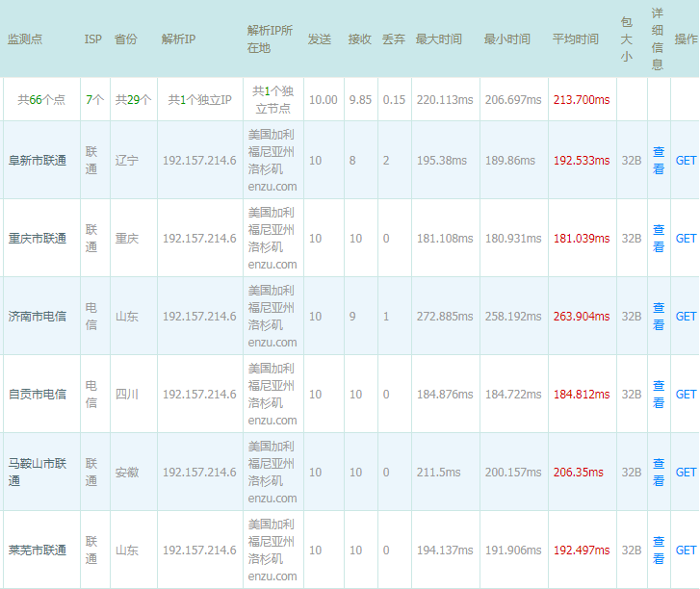Viewport: 700px width, 589px height.
Task: Click the ISP column header
Action: pyautogui.click(x=92, y=39)
